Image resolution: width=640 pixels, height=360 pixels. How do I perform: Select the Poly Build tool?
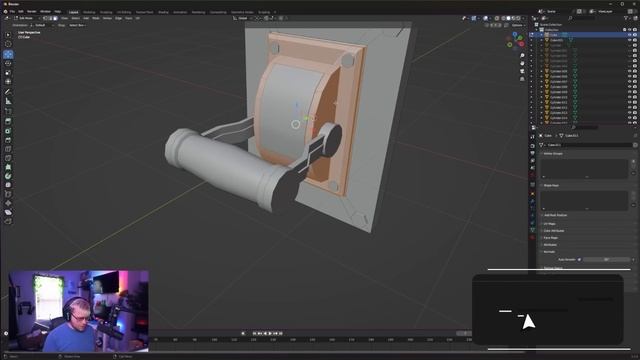(8, 167)
